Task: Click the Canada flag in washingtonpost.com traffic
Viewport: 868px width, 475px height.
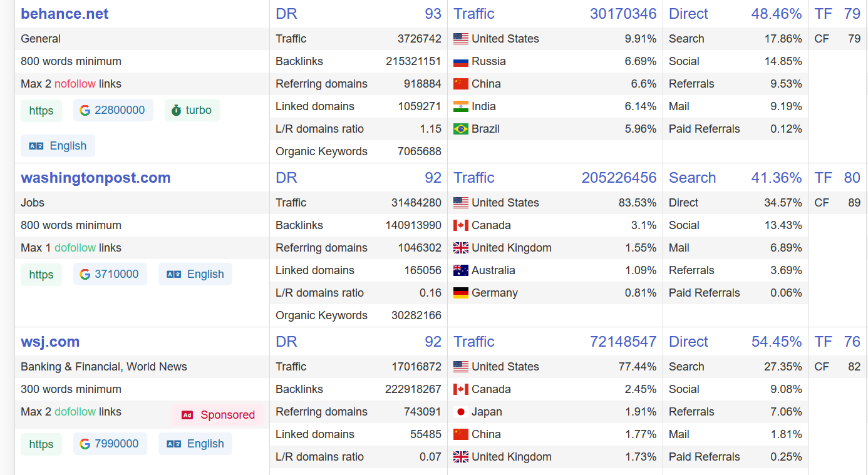Action: (461, 225)
